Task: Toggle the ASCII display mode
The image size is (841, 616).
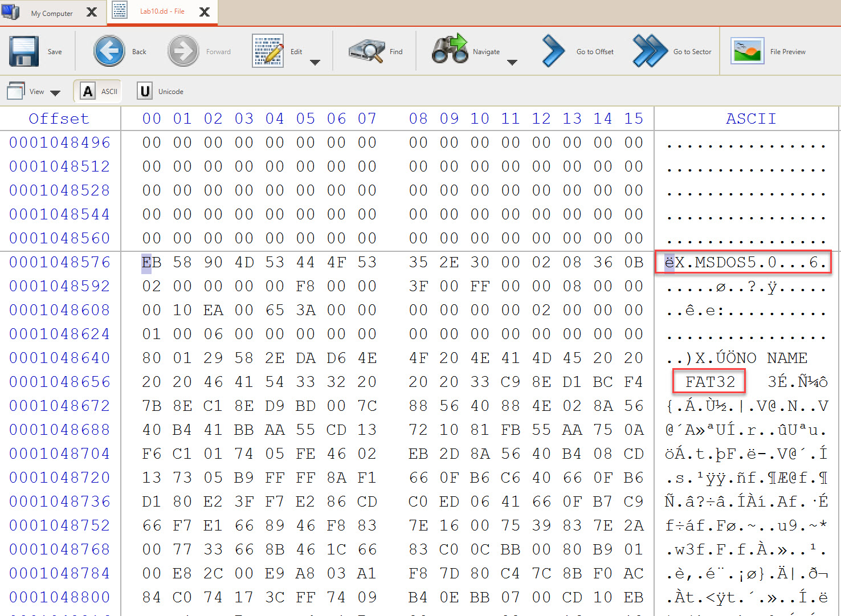Action: tap(97, 91)
